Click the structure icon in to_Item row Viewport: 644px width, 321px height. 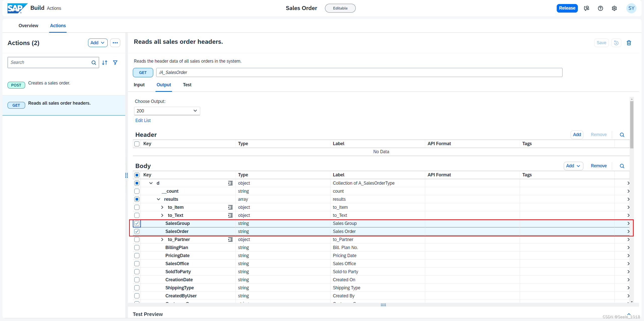230,207
